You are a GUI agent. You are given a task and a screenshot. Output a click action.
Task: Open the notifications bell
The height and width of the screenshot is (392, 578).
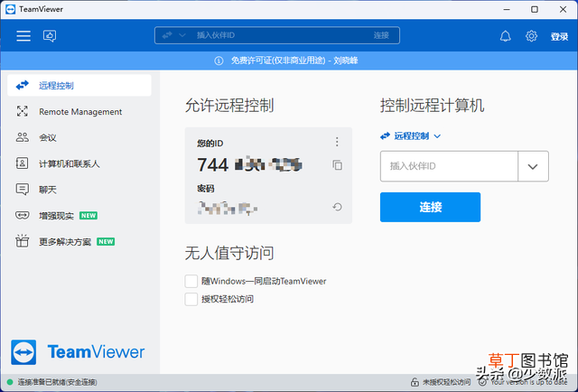[505, 36]
